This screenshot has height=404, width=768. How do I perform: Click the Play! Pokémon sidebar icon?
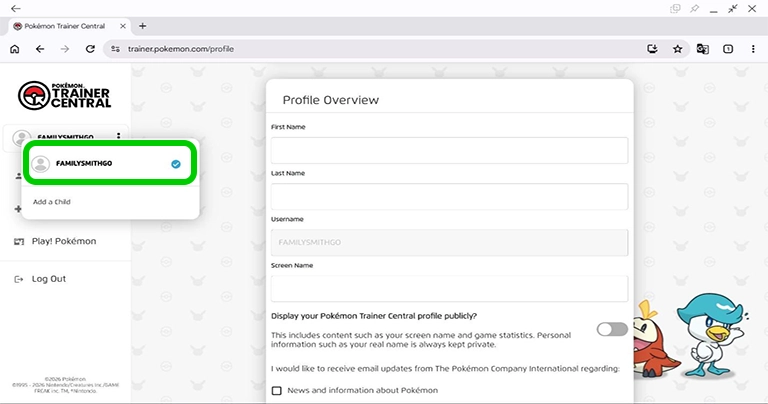coord(19,241)
